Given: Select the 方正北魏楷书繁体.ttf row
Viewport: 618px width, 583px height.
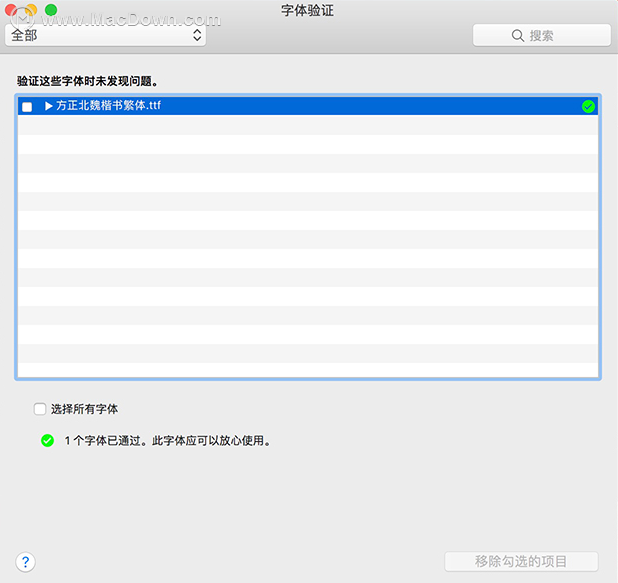Looking at the screenshot, I should [x=308, y=106].
